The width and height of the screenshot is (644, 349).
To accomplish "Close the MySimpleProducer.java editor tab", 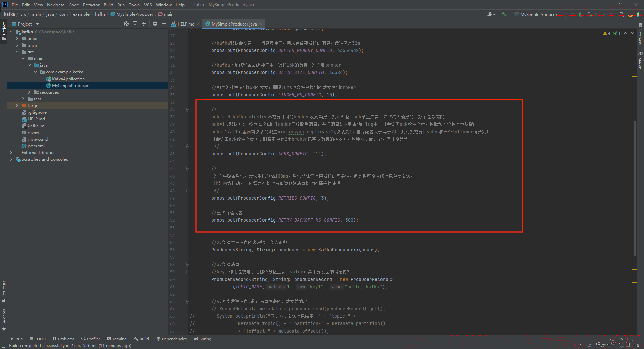I will [261, 24].
